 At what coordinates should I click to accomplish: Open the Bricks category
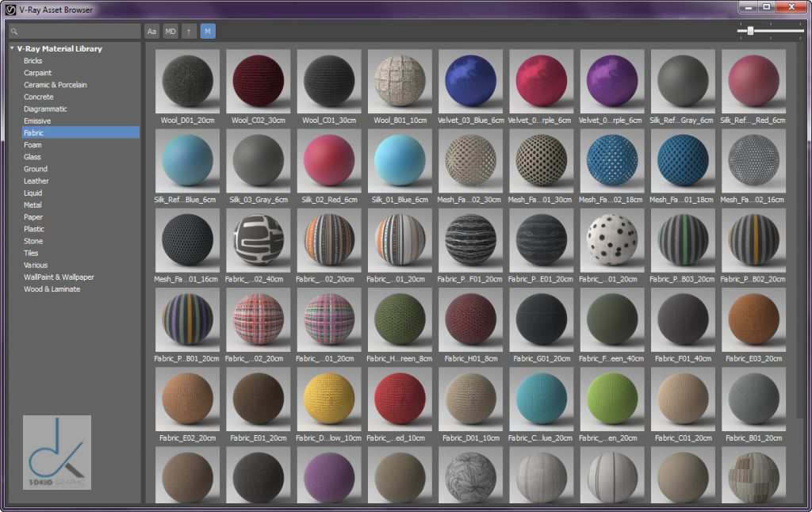(x=33, y=60)
